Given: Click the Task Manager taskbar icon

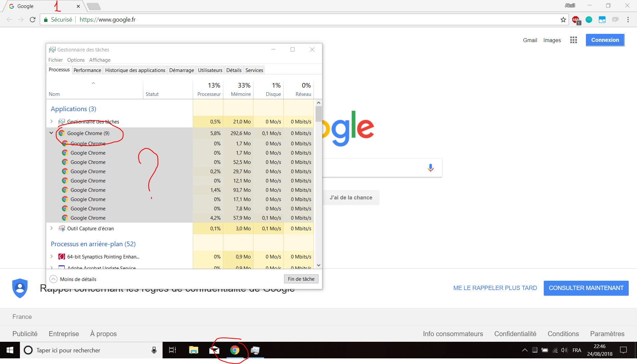Looking at the screenshot, I should pos(255,350).
